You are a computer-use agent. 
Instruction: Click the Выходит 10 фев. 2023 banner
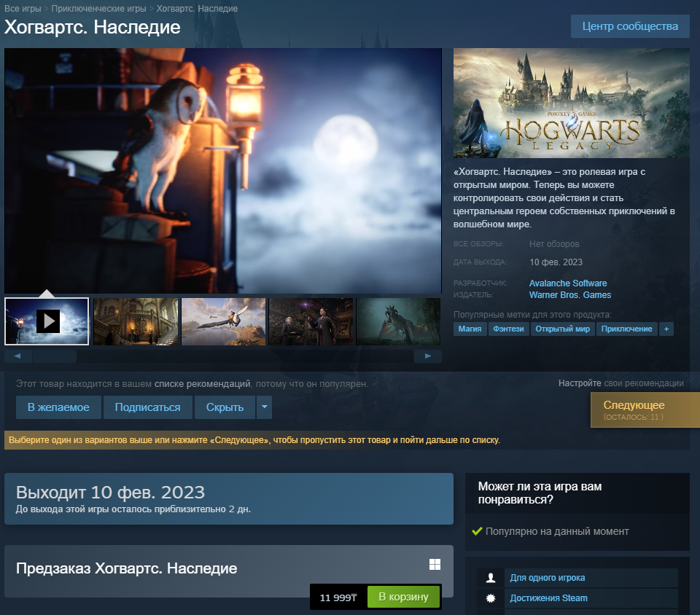(x=229, y=498)
